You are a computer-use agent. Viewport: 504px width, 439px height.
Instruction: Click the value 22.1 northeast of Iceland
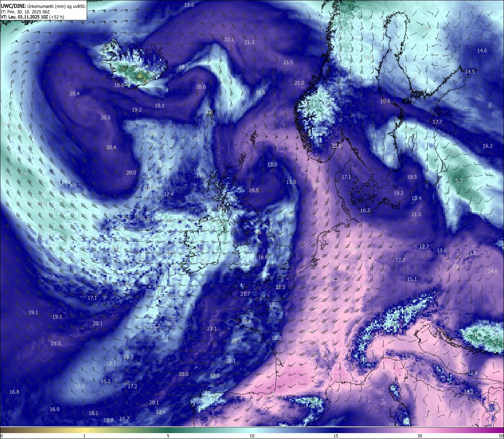229,39
